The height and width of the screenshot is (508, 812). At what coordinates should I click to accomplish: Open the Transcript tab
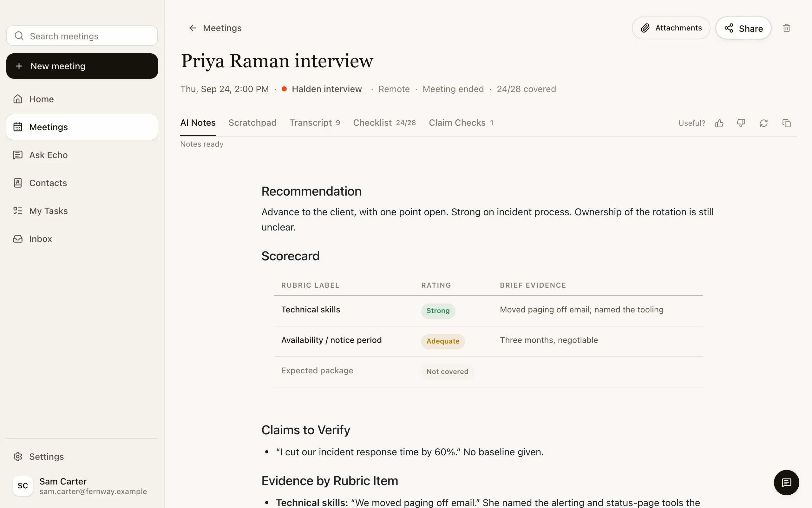(x=315, y=123)
